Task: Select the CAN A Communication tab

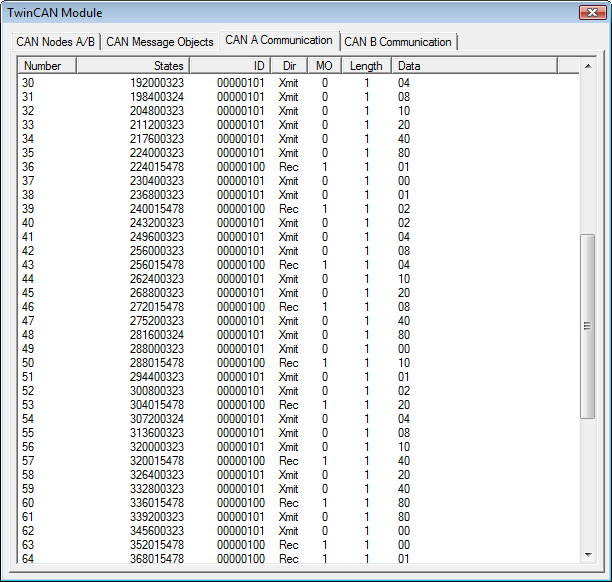Action: pyautogui.click(x=279, y=40)
